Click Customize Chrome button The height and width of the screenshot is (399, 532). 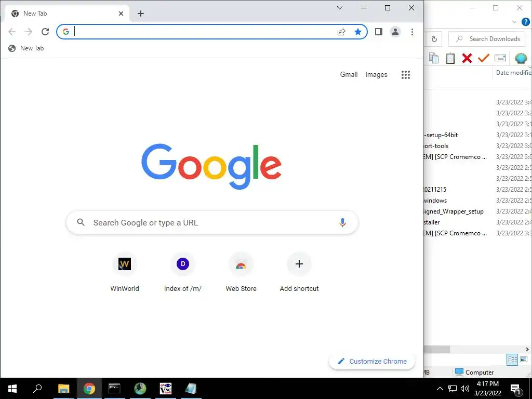click(372, 362)
